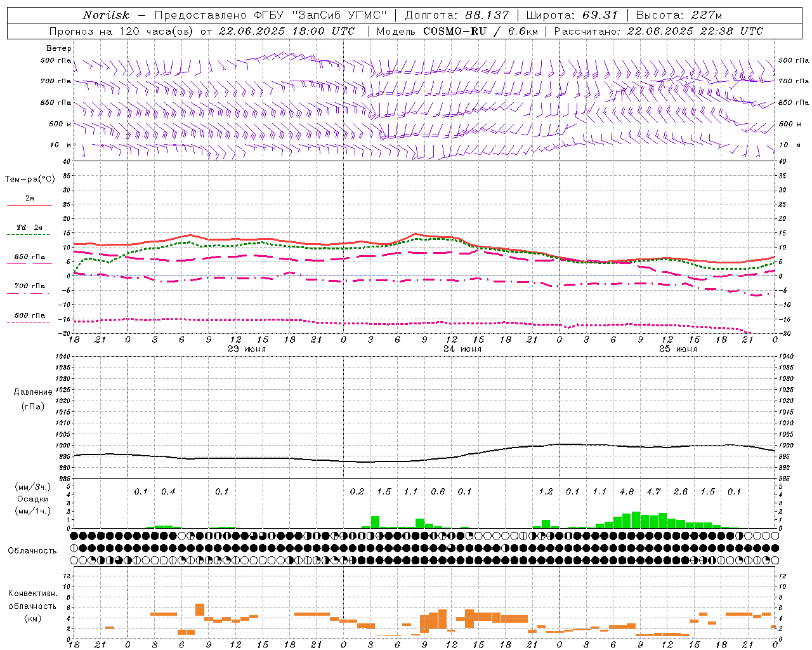This screenshot has width=812, height=650.
Task: Click the 1.2 precipitation value
Action: tap(546, 491)
